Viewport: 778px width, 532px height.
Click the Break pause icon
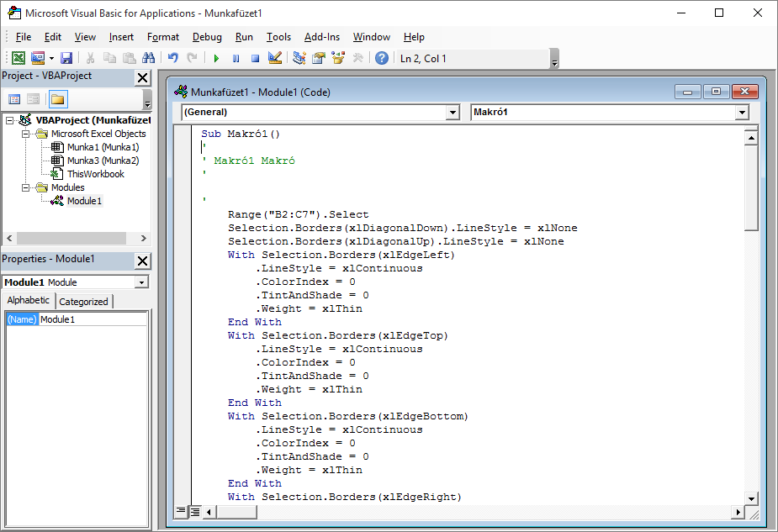tap(236, 59)
